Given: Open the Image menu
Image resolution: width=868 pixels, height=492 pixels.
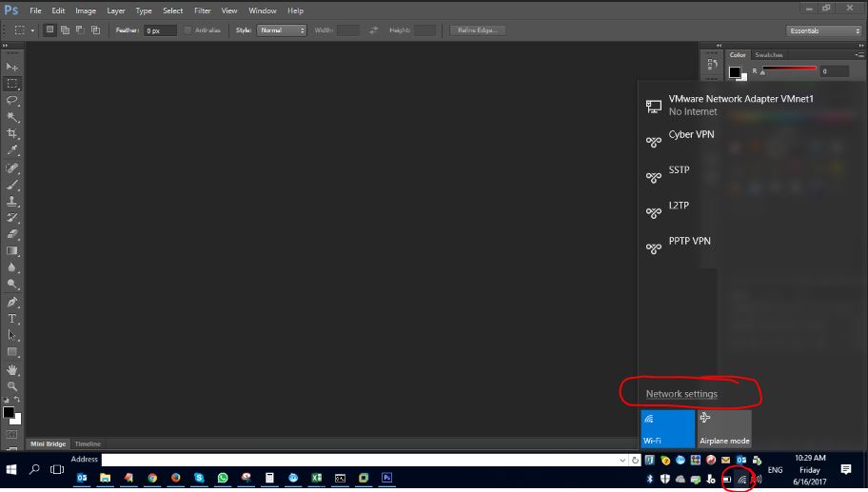Looking at the screenshot, I should [86, 10].
